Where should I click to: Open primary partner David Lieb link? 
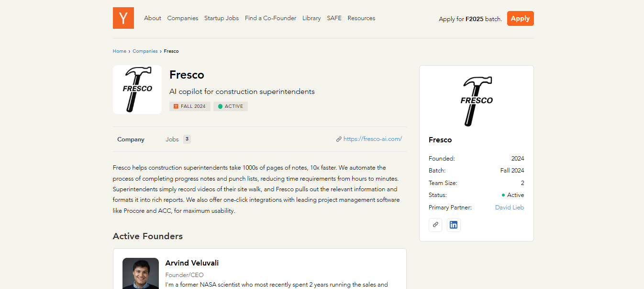click(510, 208)
